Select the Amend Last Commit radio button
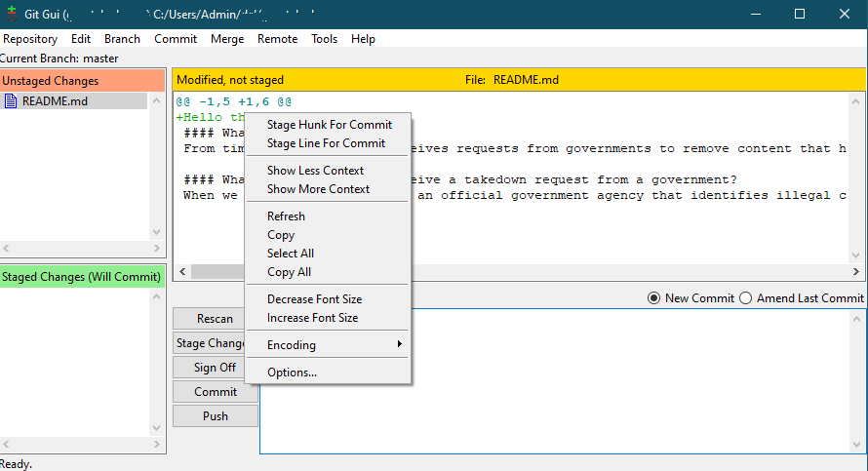The width and height of the screenshot is (868, 471). point(746,297)
